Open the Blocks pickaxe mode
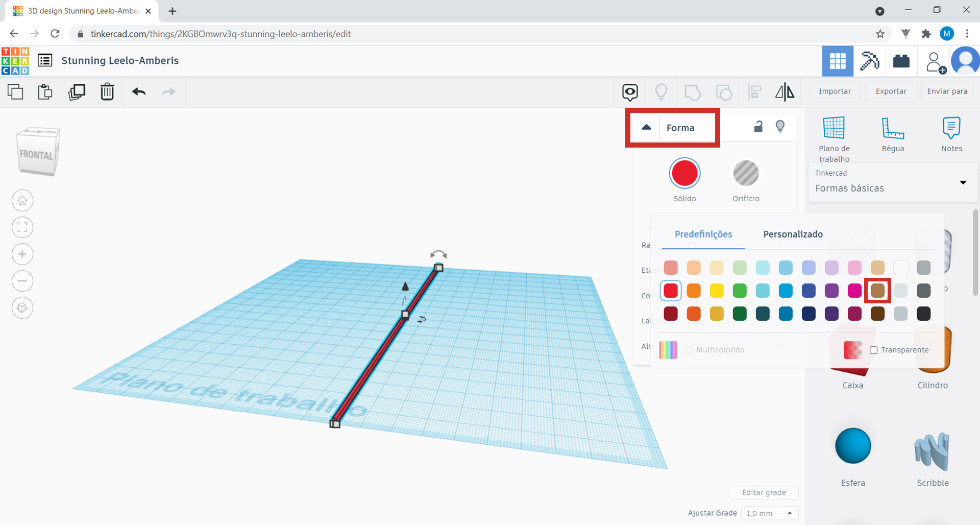The height and width of the screenshot is (525, 980). tap(869, 61)
